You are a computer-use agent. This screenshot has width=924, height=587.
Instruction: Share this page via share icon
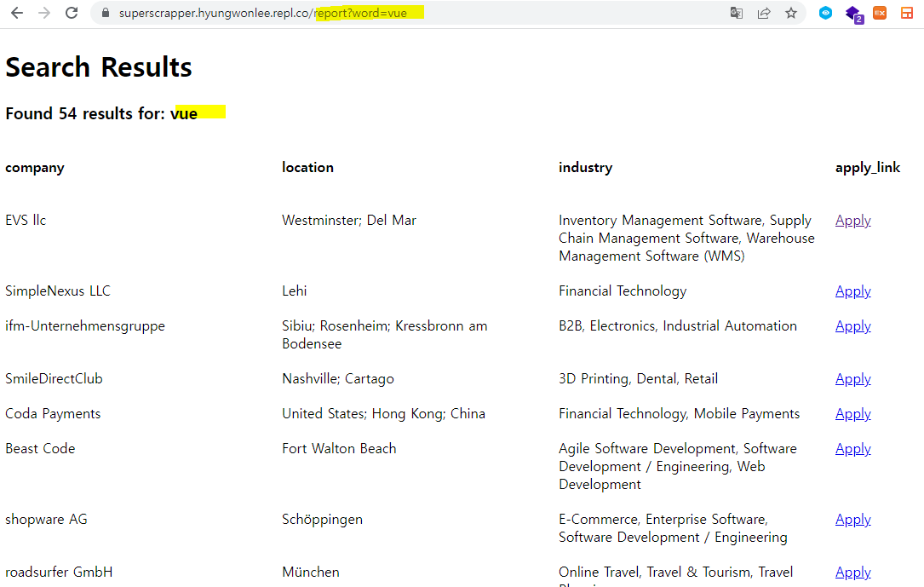[x=764, y=13]
